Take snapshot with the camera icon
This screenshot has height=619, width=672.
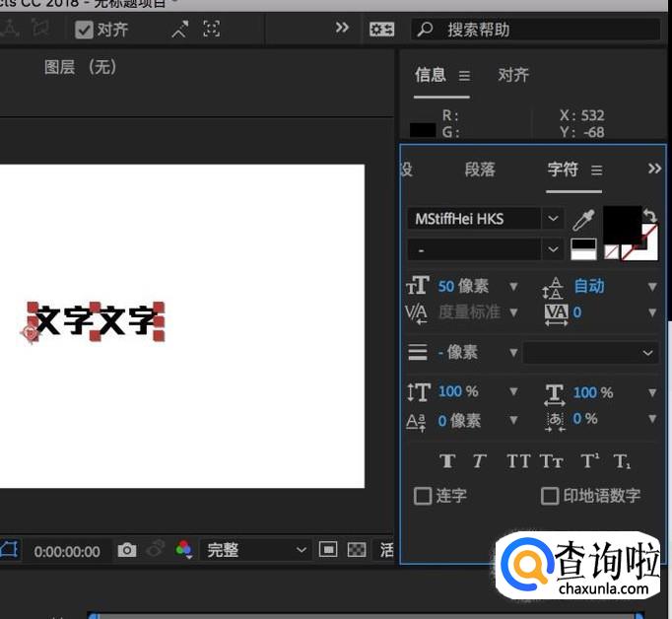click(x=127, y=550)
